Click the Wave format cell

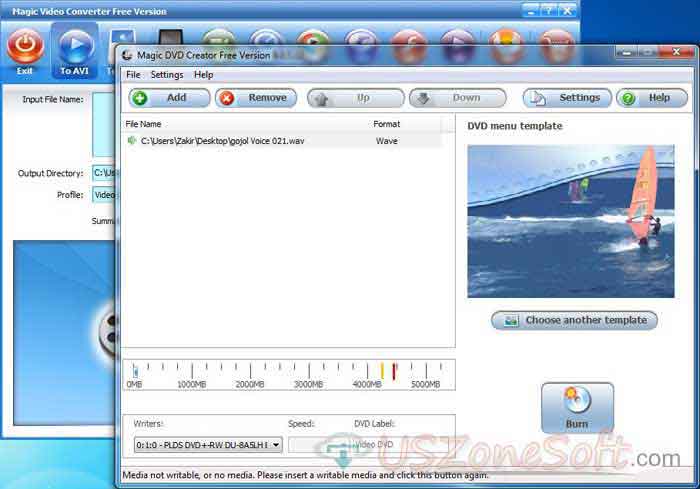tap(387, 141)
